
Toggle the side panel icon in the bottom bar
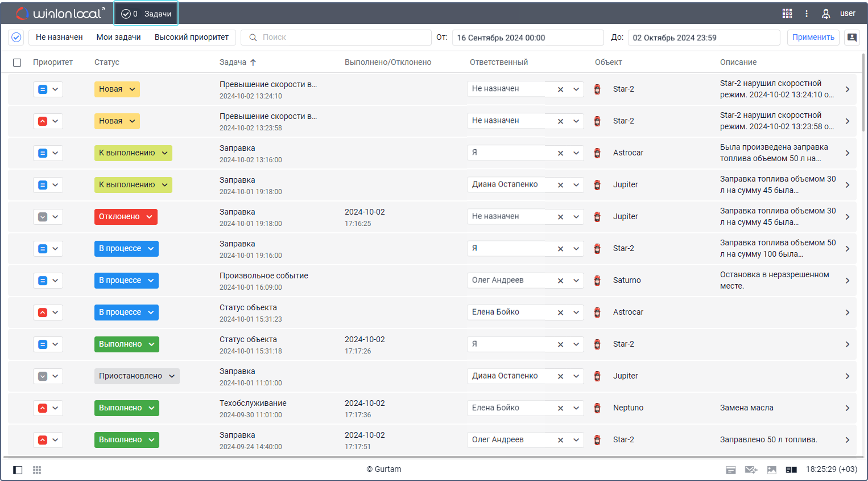(x=18, y=470)
